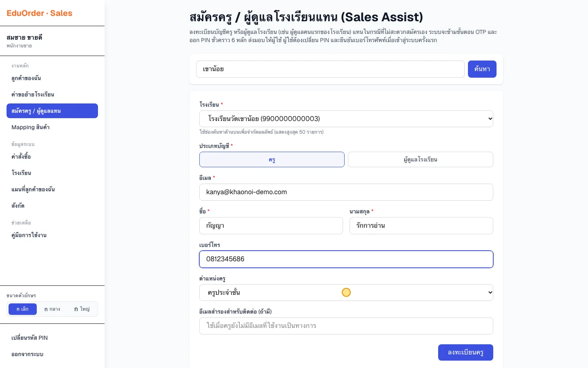This screenshot has height=368, width=588.
Task: Go to คำสั่งซื้อ in sidebar
Action: click(52, 157)
